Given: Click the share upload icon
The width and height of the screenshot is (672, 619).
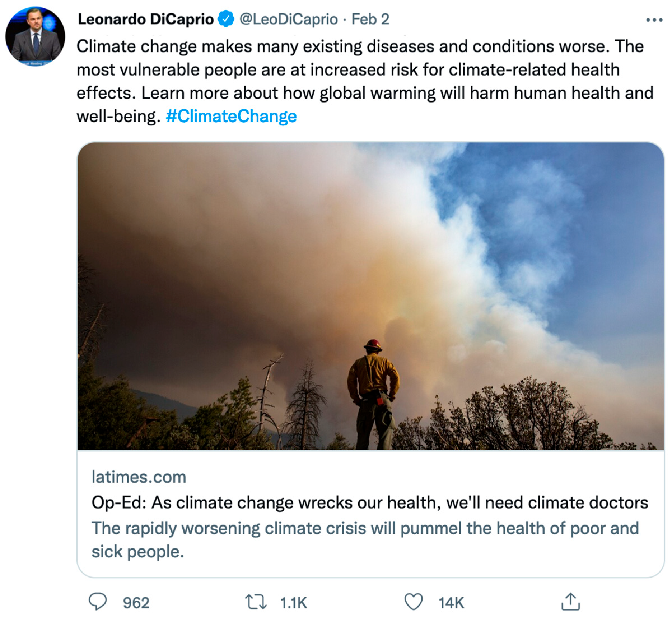Looking at the screenshot, I should point(570,602).
